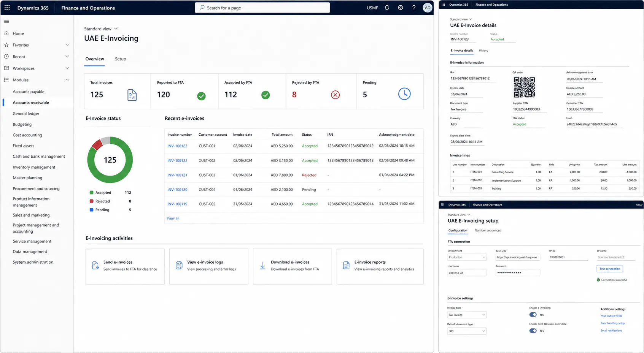Expand the Favorites section chevron
644x353 pixels.
tap(67, 45)
